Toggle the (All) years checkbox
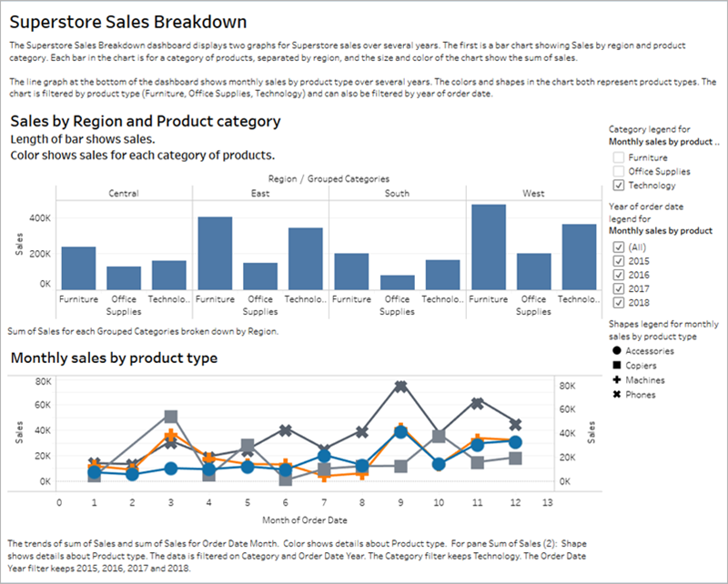This screenshot has height=584, width=728. coord(618,247)
